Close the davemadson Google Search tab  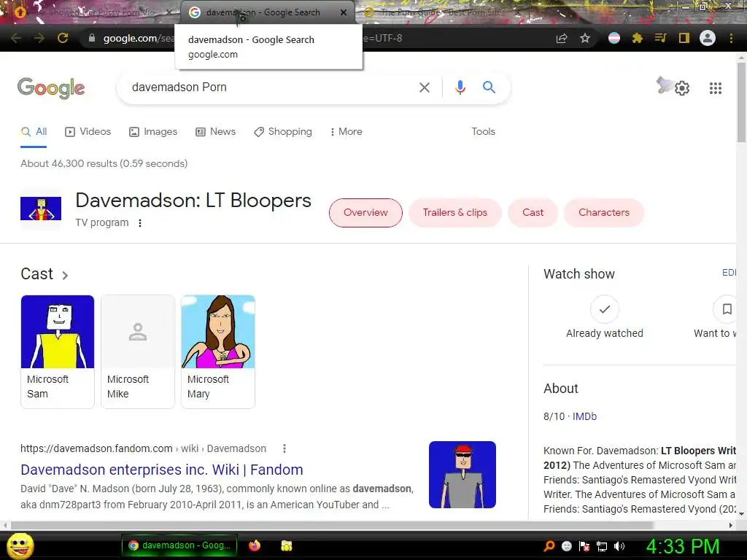pyautogui.click(x=344, y=12)
